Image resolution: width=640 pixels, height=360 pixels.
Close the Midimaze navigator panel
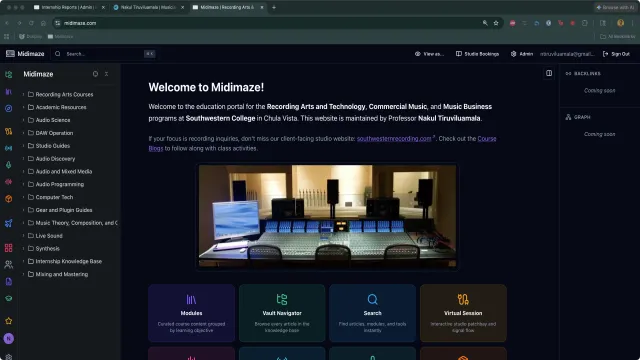(107, 74)
